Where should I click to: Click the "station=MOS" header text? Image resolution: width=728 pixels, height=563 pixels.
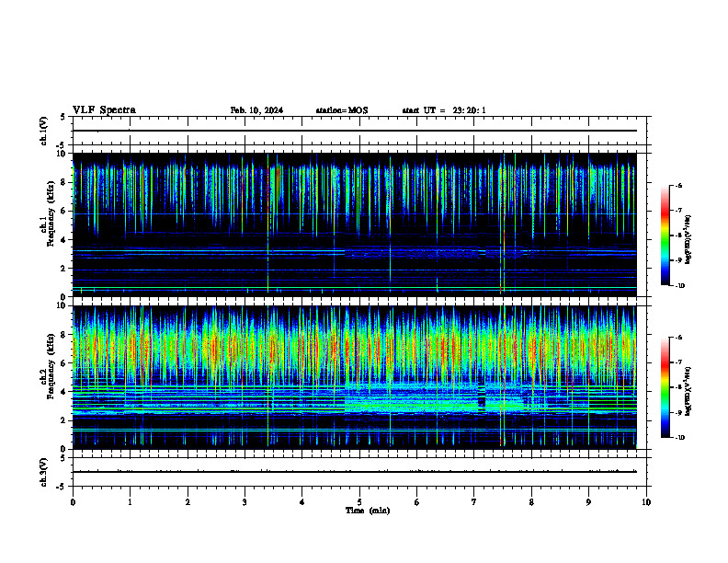pyautogui.click(x=342, y=110)
